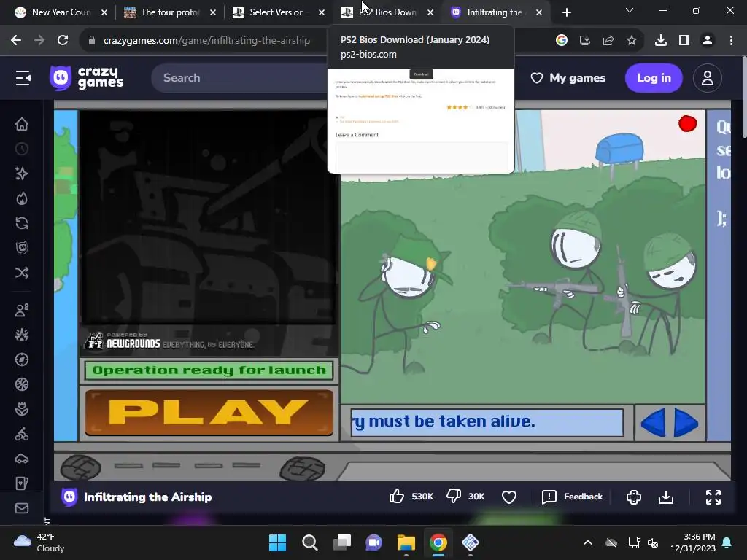Click the site lock icon in the address bar

(92, 41)
